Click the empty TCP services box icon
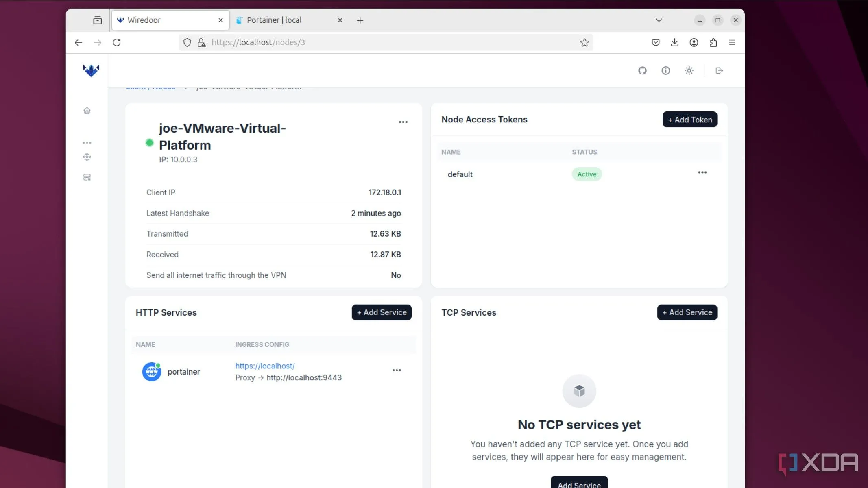This screenshot has width=868, height=488. click(x=579, y=391)
